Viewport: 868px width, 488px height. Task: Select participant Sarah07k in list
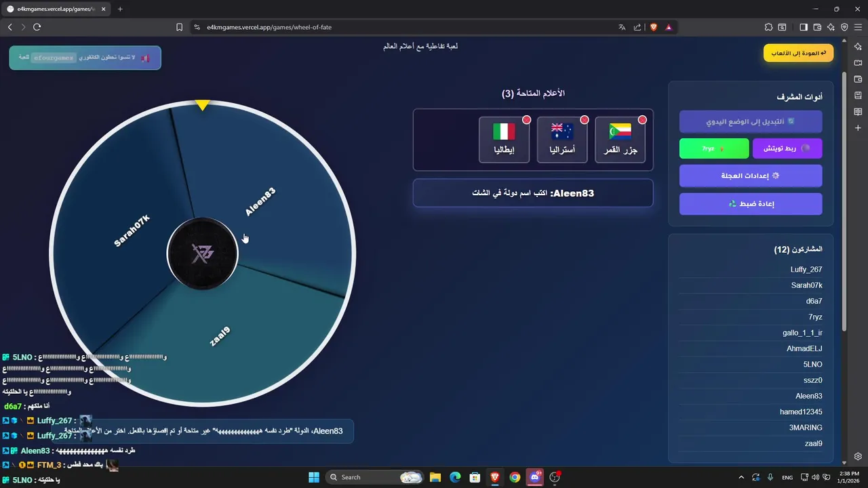click(x=751, y=285)
